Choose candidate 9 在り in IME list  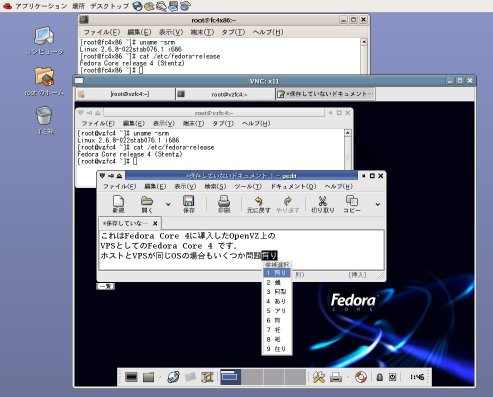tap(277, 349)
